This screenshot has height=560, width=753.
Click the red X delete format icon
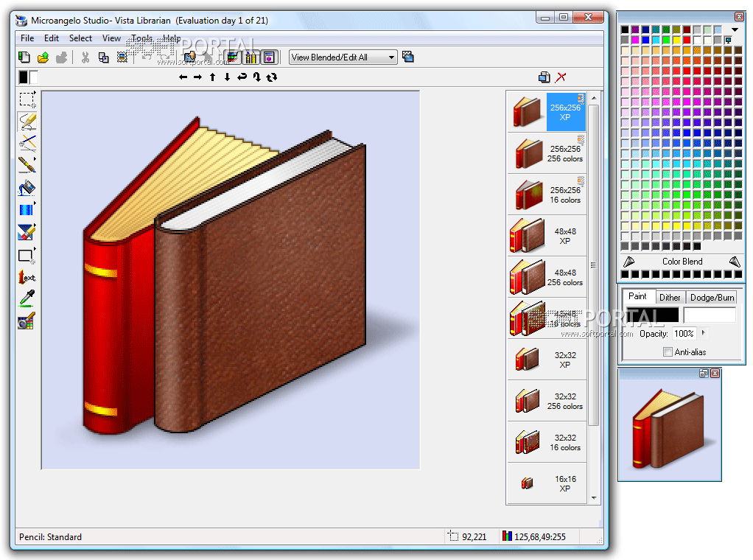[x=561, y=77]
